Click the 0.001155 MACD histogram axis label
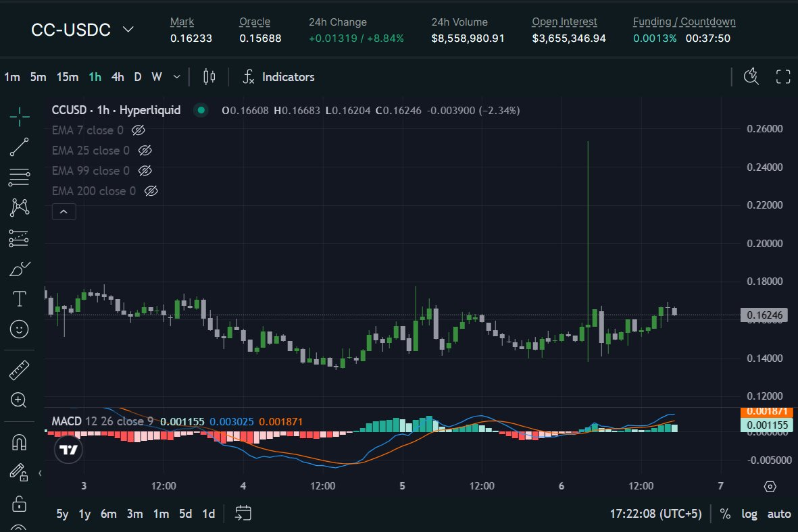 (x=767, y=425)
